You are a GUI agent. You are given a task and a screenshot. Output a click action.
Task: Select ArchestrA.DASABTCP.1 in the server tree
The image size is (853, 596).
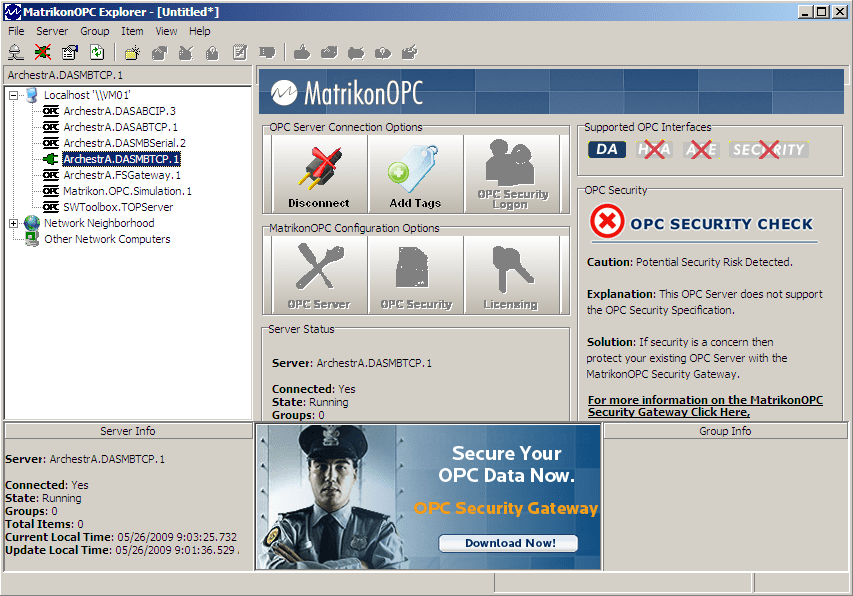click(x=120, y=127)
